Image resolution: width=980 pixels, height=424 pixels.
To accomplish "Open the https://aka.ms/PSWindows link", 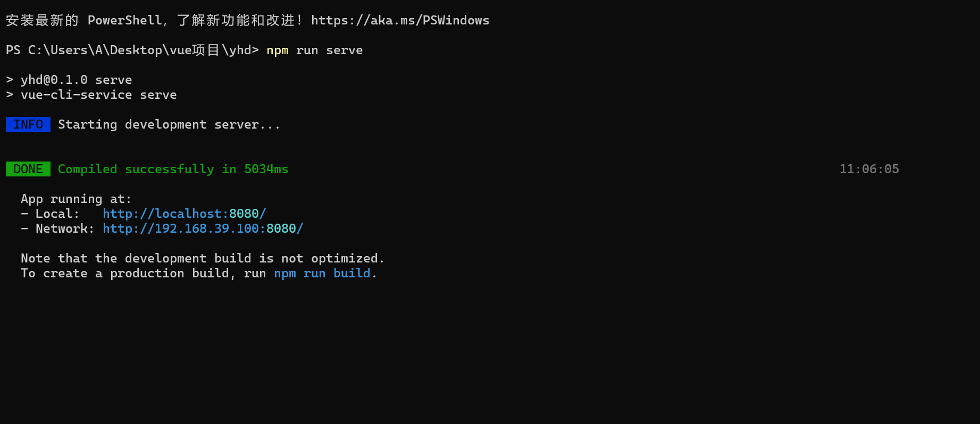I will tap(400, 21).
